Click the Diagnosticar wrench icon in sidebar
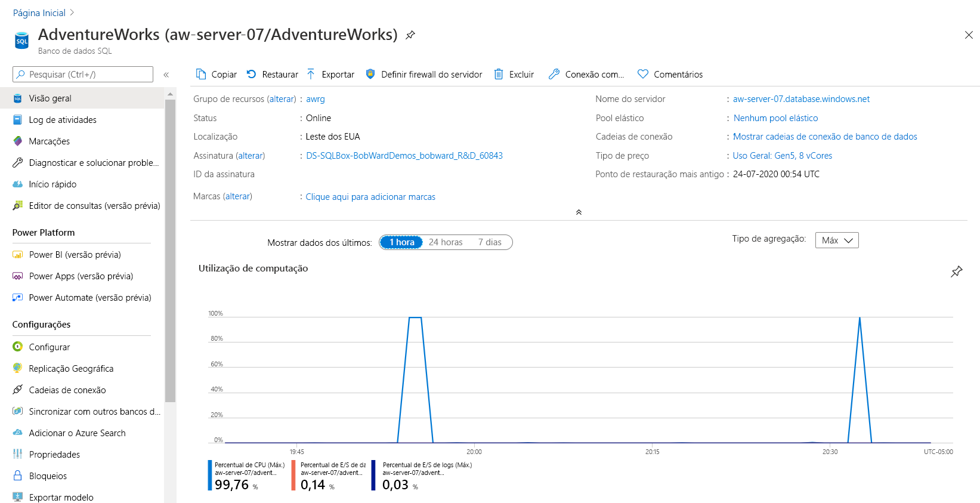This screenshot has width=980, height=503. [18, 162]
